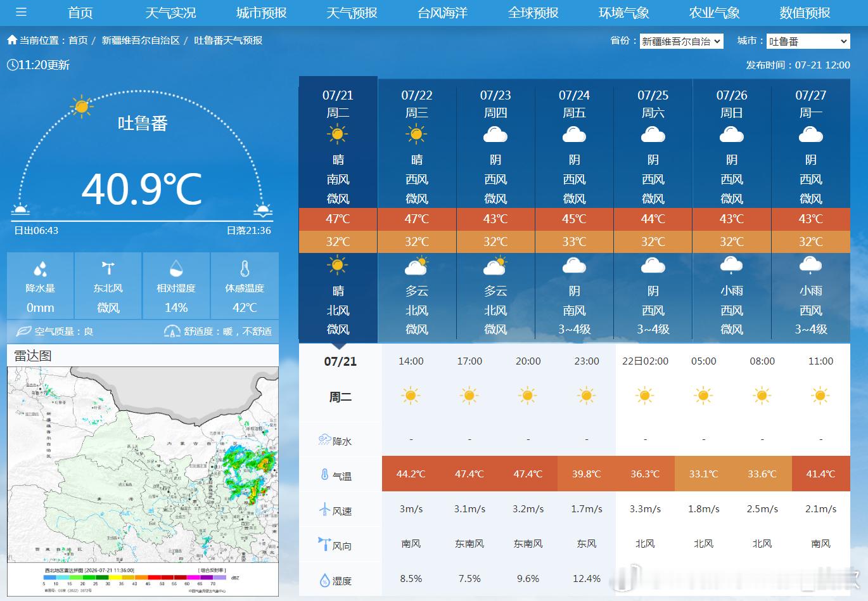868x601 pixels.
Task: Open the 农业气象 menu item
Action: 714,13
